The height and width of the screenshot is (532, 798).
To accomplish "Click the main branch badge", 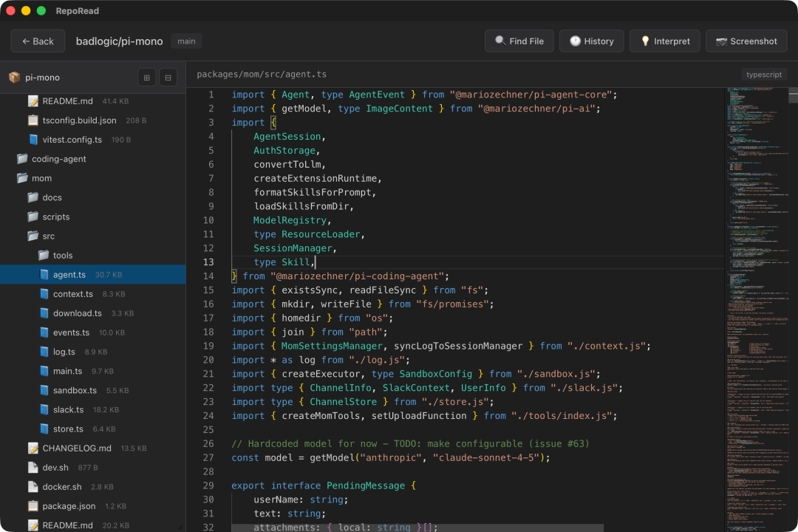I will tap(186, 41).
